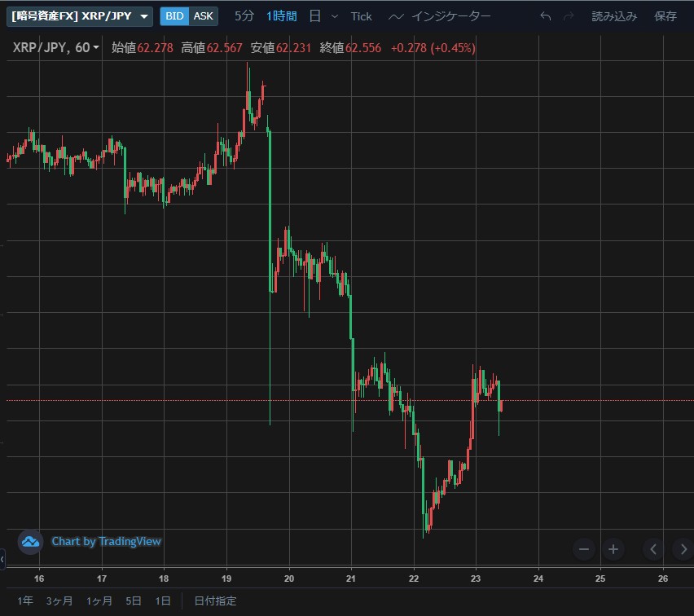Set chart range to 3ヶ月
The height and width of the screenshot is (616, 694).
pos(59,601)
